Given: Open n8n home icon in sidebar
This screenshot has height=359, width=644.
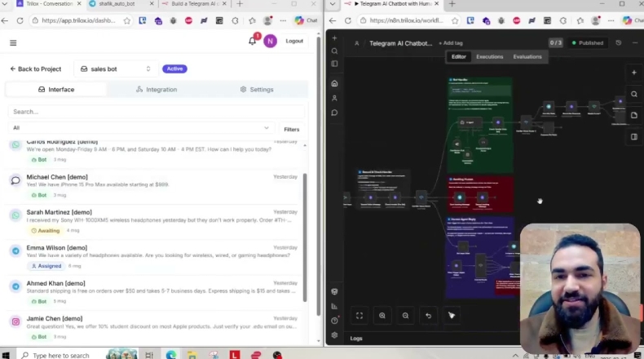Looking at the screenshot, I should (334, 83).
